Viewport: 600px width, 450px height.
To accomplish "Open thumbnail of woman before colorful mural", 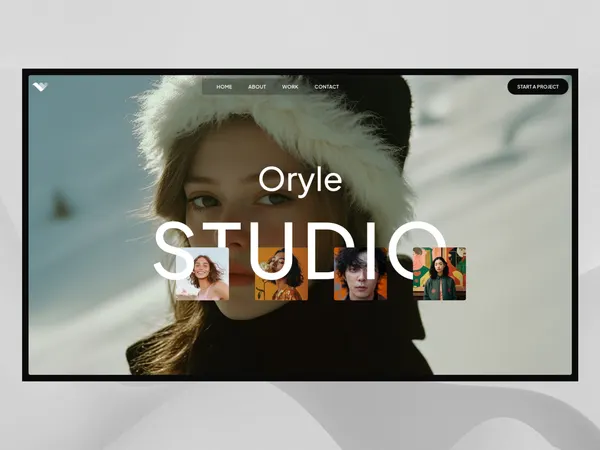I will (x=439, y=274).
